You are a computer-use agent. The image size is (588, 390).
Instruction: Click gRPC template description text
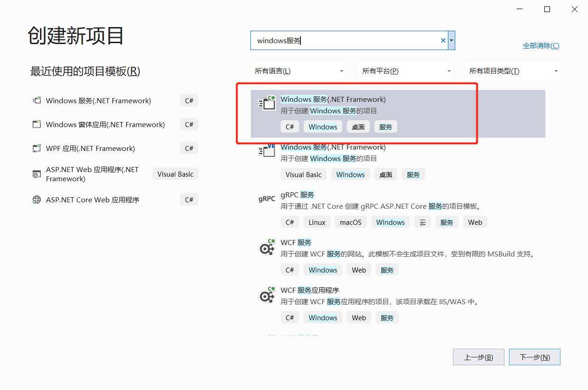coord(381,206)
